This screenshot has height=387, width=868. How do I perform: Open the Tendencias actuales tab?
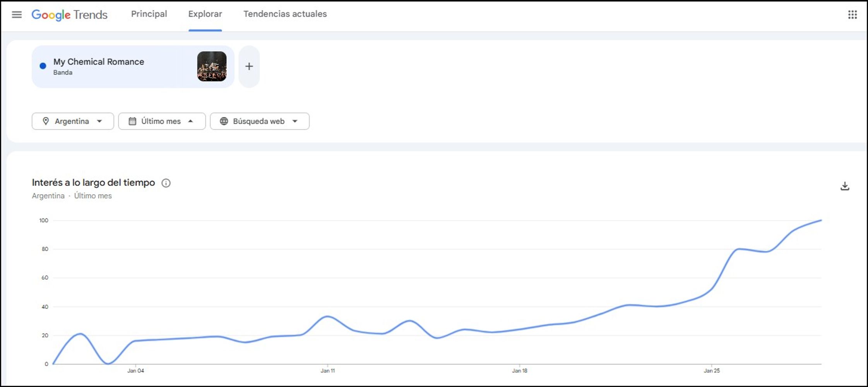pyautogui.click(x=285, y=14)
